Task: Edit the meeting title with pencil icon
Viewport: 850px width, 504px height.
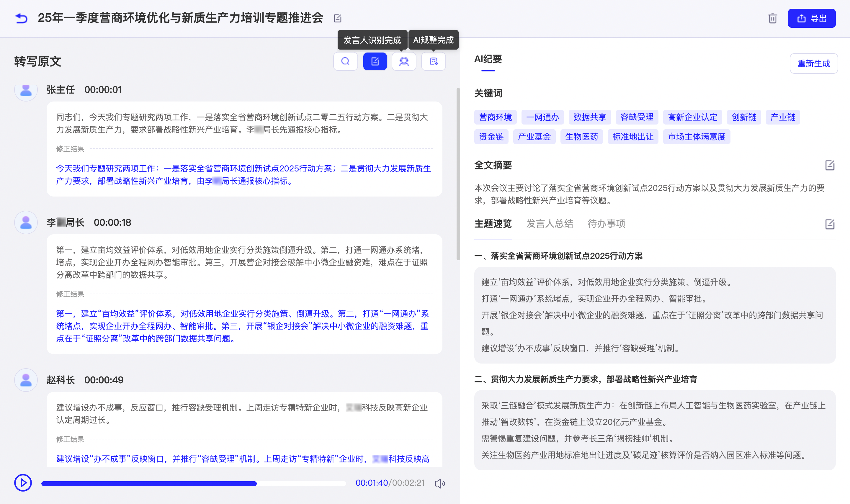Action: (x=337, y=18)
